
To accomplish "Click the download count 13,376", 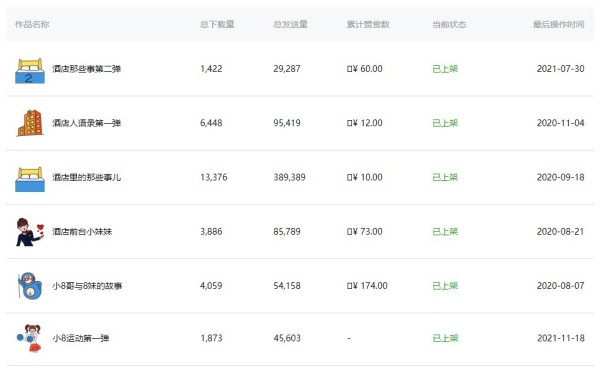I will click(x=214, y=178).
